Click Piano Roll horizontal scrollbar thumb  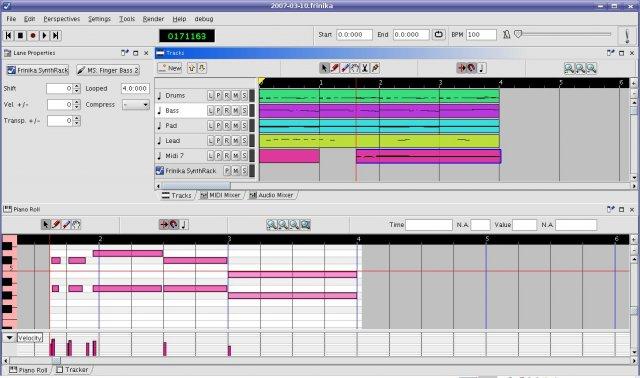(56, 360)
